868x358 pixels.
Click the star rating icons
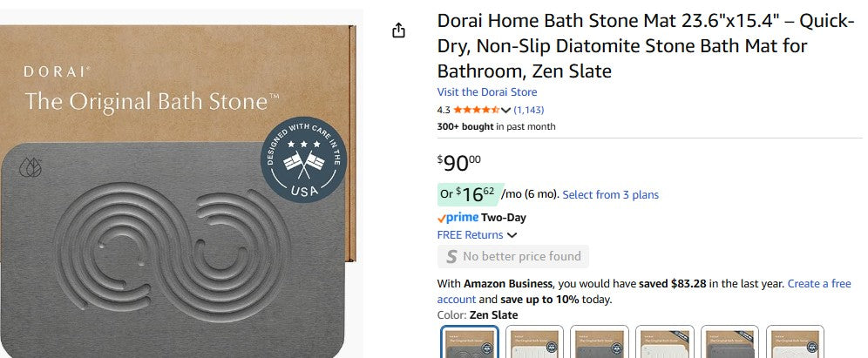coord(476,110)
